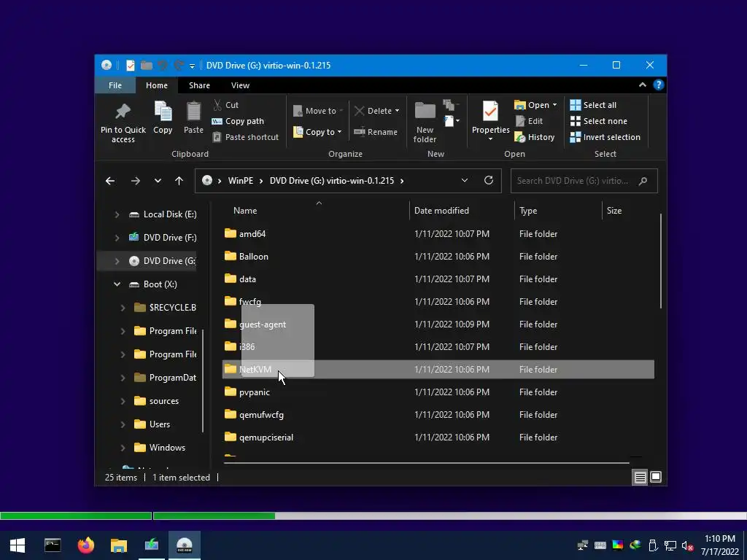Expand the Users folder node
This screenshot has width=747, height=560.
tap(123, 424)
